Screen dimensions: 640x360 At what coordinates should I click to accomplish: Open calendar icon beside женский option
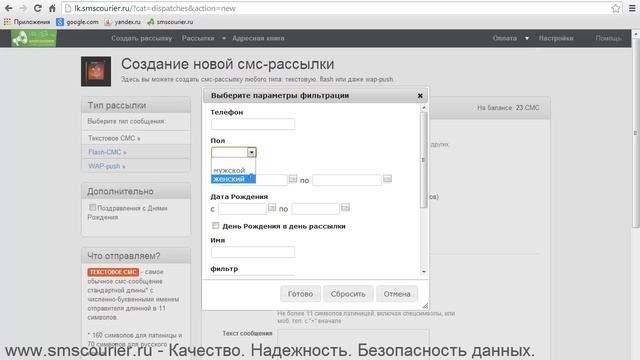[293, 179]
